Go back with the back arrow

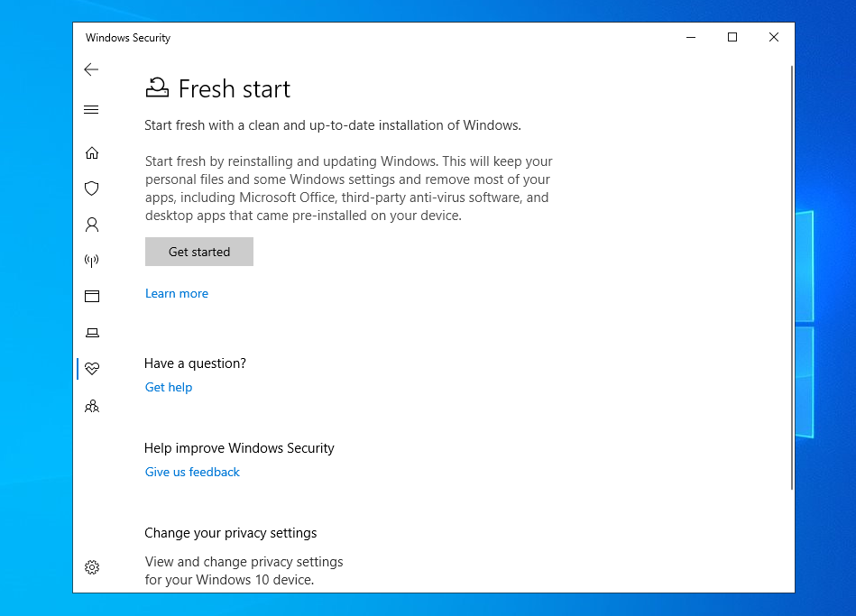[x=91, y=69]
